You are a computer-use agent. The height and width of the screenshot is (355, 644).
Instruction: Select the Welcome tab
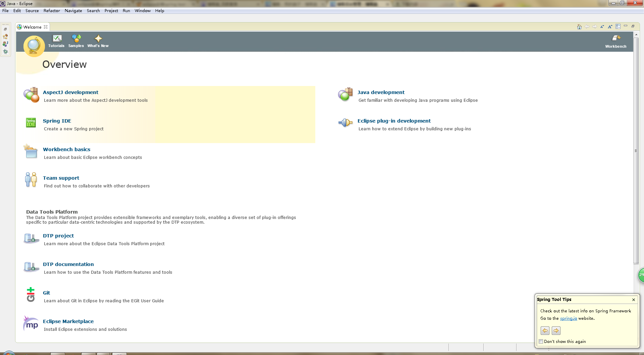[32, 27]
